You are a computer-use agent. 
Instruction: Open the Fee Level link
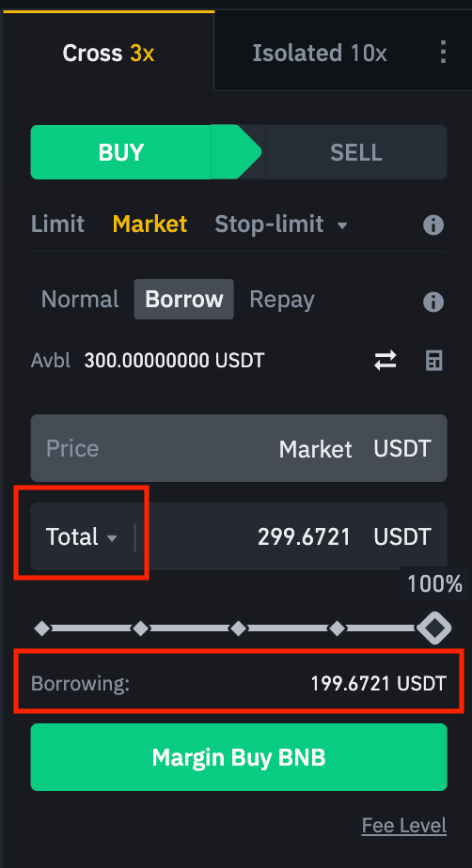(x=404, y=826)
